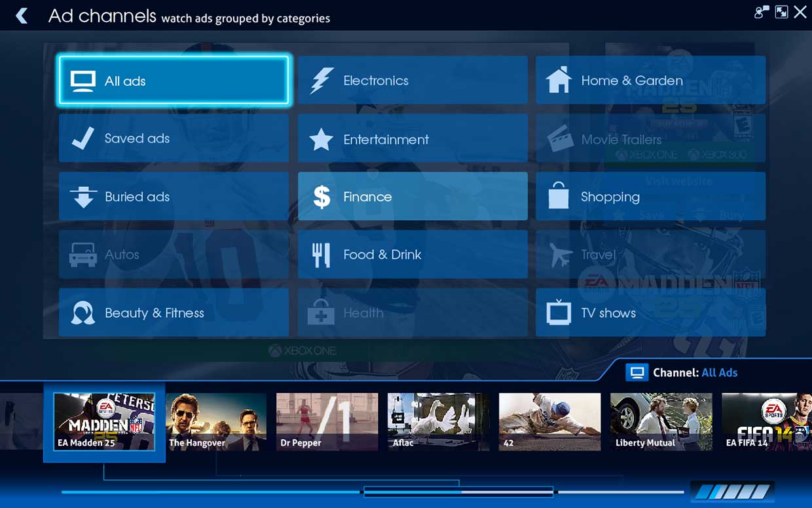Pick the Beauty & Fitness category
This screenshot has width=812, height=508.
[174, 313]
